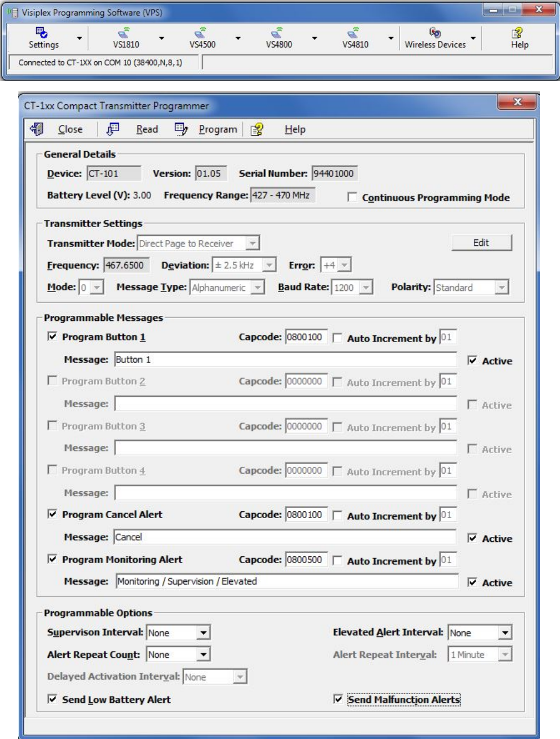Viewport: 560px width, 739px height.
Task: Click the Edit button
Action: click(481, 243)
